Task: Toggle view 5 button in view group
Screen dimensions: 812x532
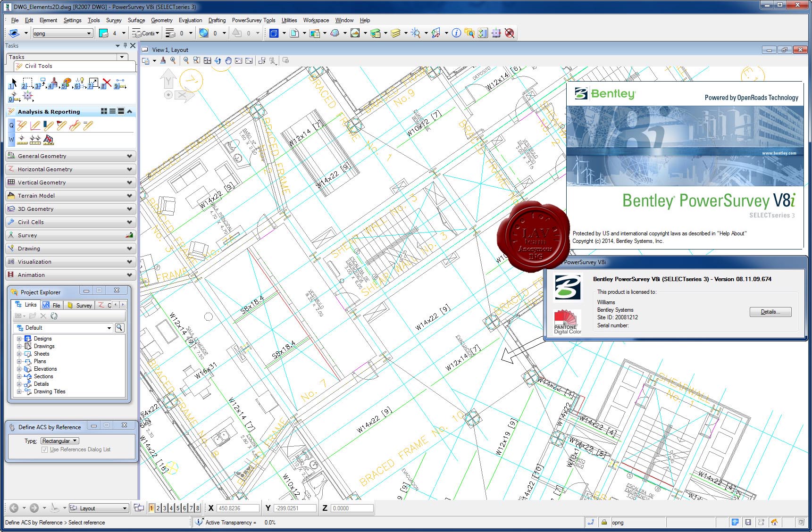Action: pos(178,508)
